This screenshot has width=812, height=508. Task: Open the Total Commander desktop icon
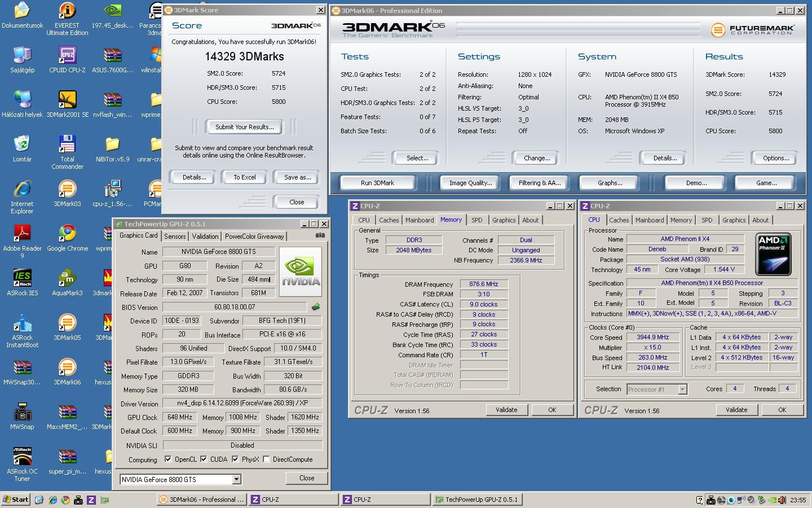67,152
